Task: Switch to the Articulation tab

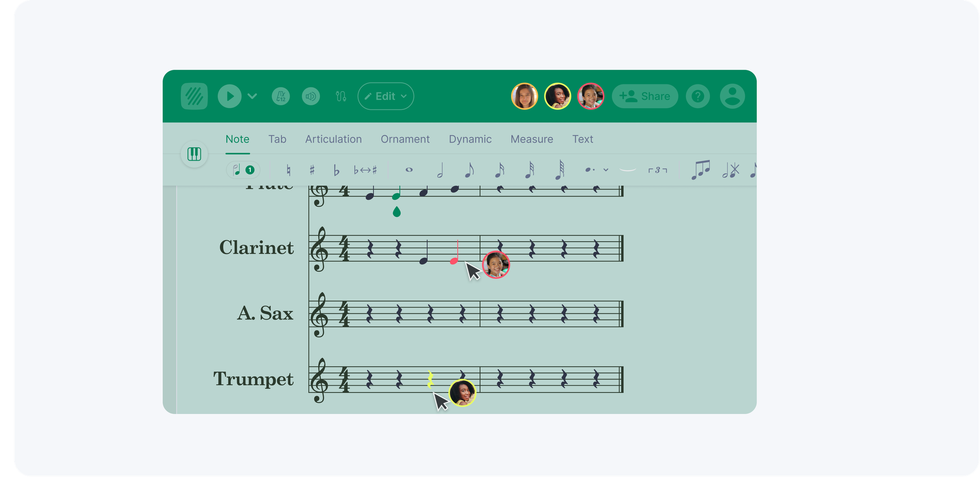Action: tap(333, 139)
